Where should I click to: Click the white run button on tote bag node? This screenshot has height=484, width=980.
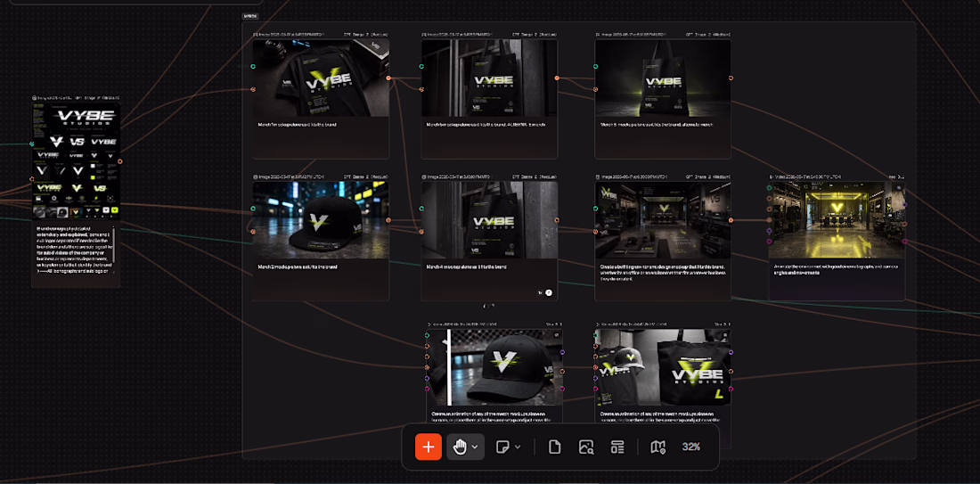[x=549, y=292]
